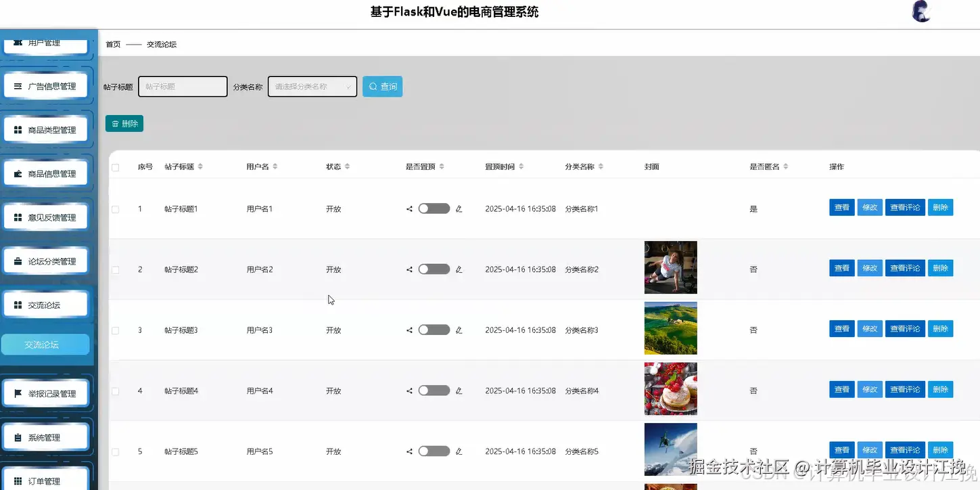The height and width of the screenshot is (490, 980).
Task: Click sort arrows on 置顶时间 column
Action: [x=521, y=166]
